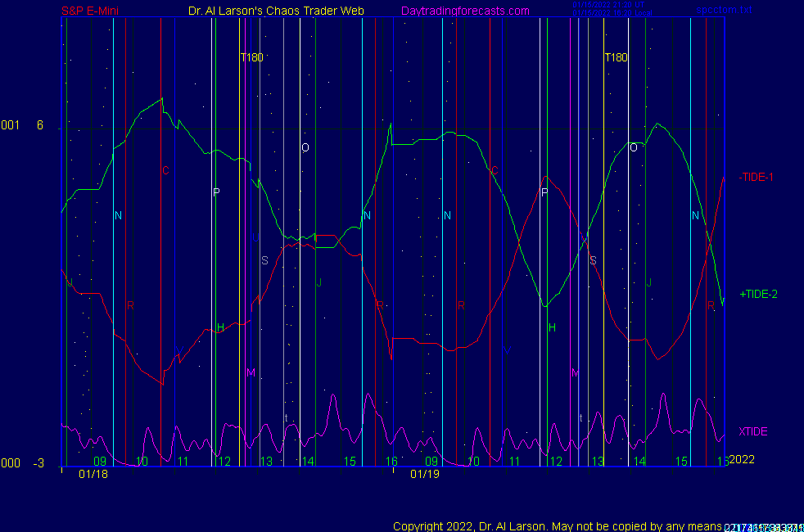Select the magenta XTIDE legend label

(x=753, y=431)
